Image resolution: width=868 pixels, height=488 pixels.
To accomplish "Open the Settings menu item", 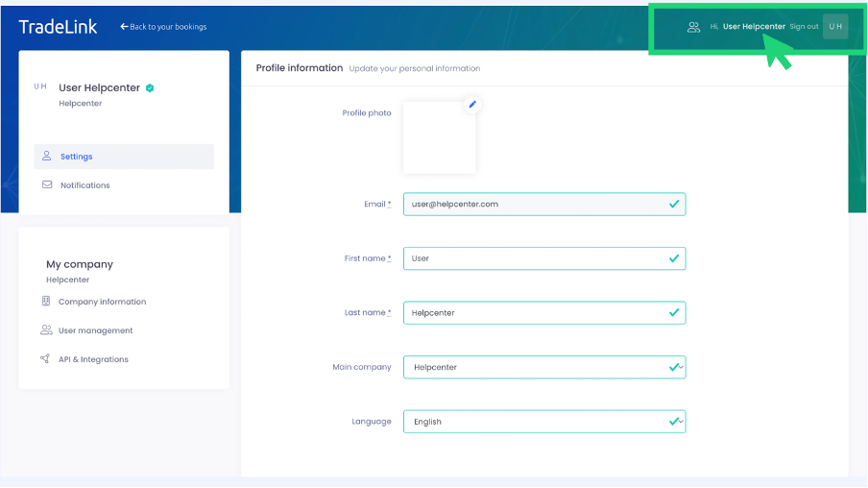I will tap(77, 157).
